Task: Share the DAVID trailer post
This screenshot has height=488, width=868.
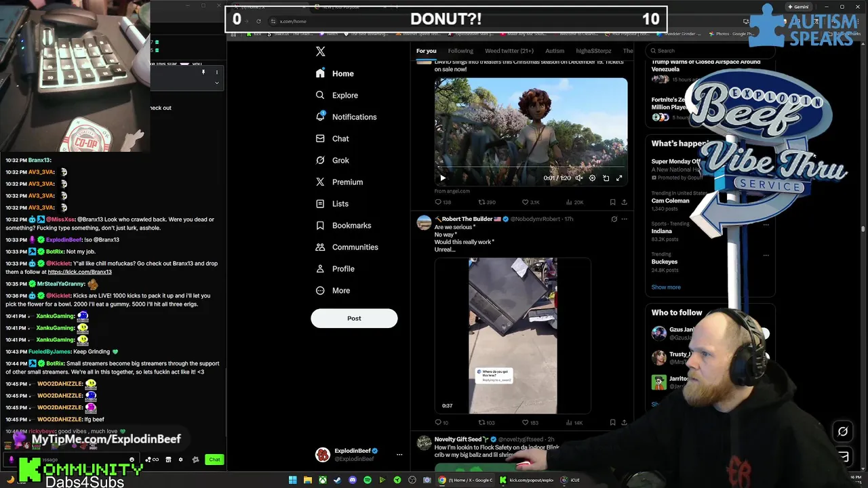Action: point(624,202)
